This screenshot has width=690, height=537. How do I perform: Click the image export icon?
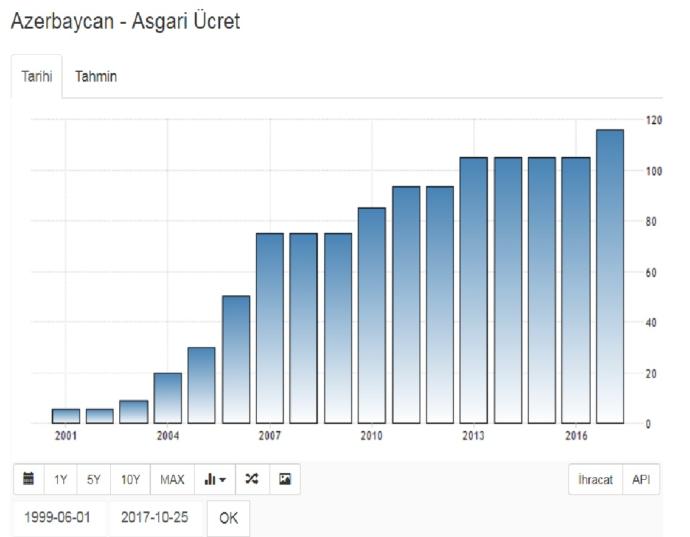(x=285, y=479)
